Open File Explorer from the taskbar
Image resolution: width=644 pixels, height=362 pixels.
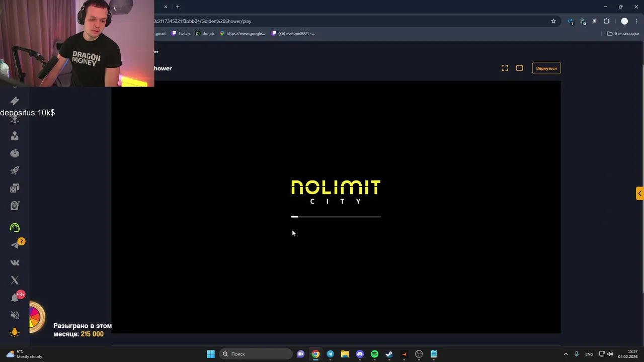[x=345, y=354]
